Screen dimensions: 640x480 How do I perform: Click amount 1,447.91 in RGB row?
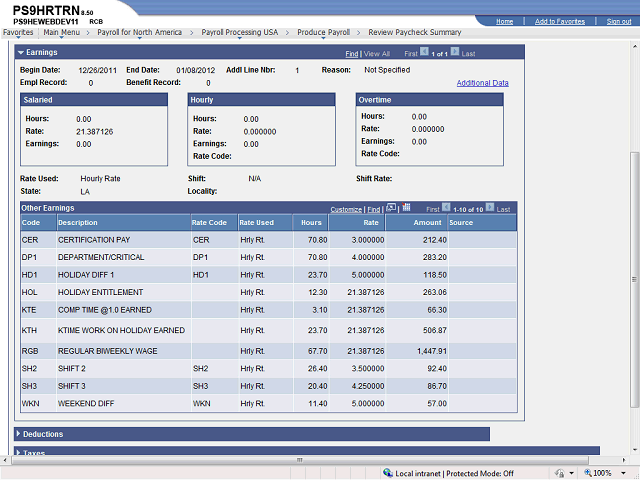pos(432,351)
